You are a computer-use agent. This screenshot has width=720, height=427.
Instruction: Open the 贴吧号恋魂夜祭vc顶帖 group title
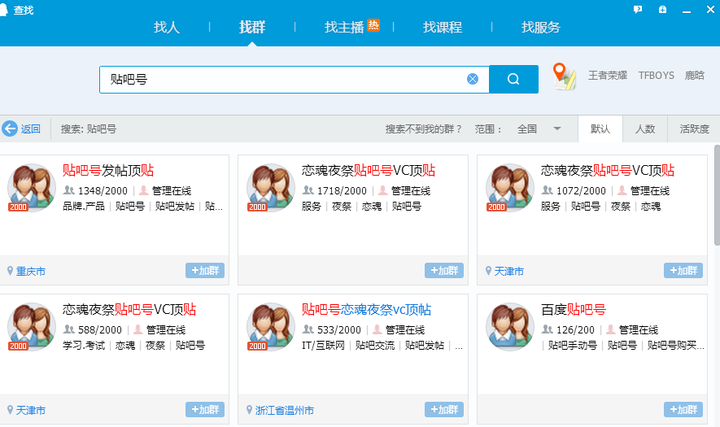(x=366, y=310)
